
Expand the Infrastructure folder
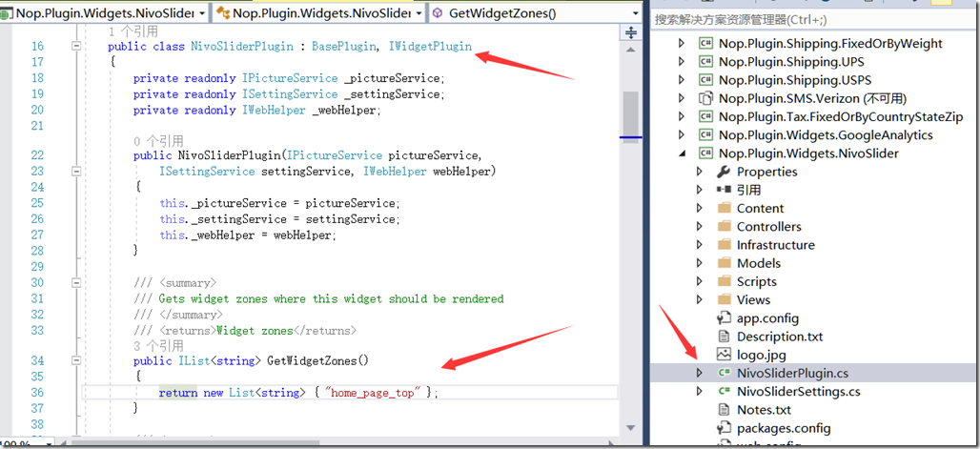[700, 244]
